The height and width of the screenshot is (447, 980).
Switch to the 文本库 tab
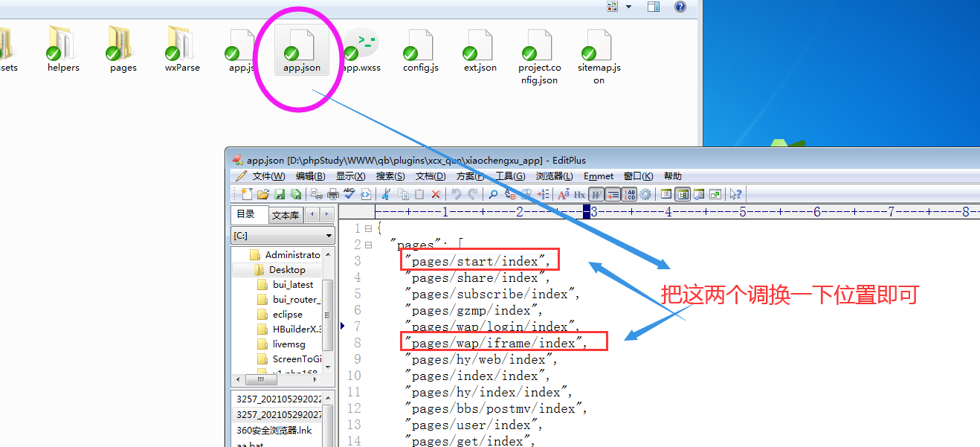[286, 215]
